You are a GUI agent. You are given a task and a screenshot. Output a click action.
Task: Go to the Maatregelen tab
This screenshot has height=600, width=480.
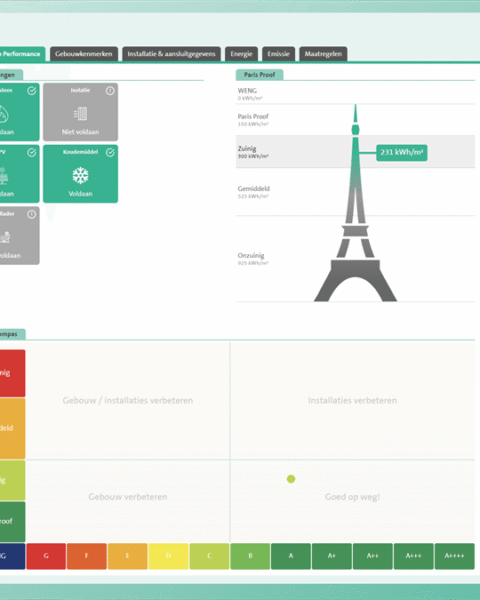[323, 54]
